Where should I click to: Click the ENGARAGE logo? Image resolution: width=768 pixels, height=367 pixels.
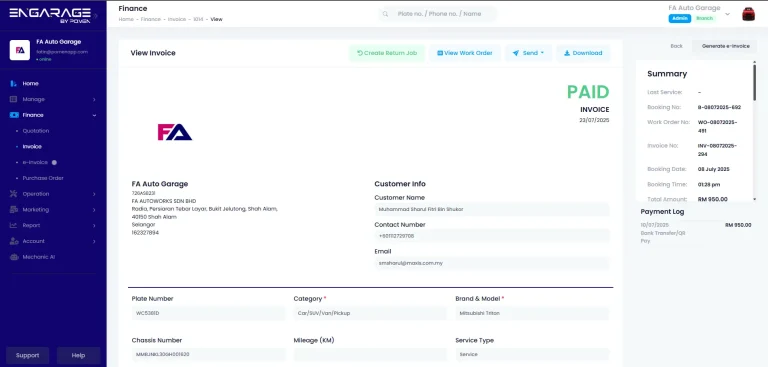[x=50, y=14]
